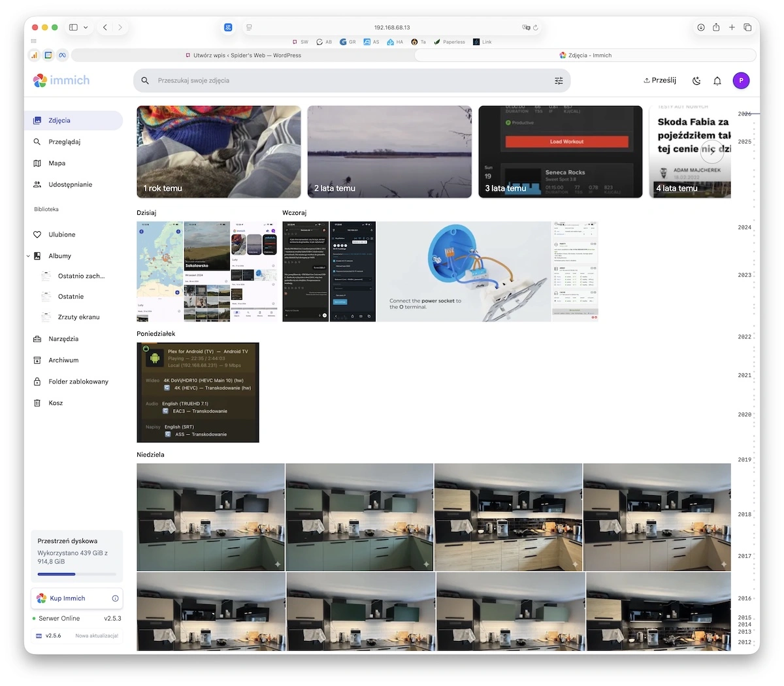This screenshot has height=686, width=784.
Task: Open the purple user profile avatar
Action: 741,80
